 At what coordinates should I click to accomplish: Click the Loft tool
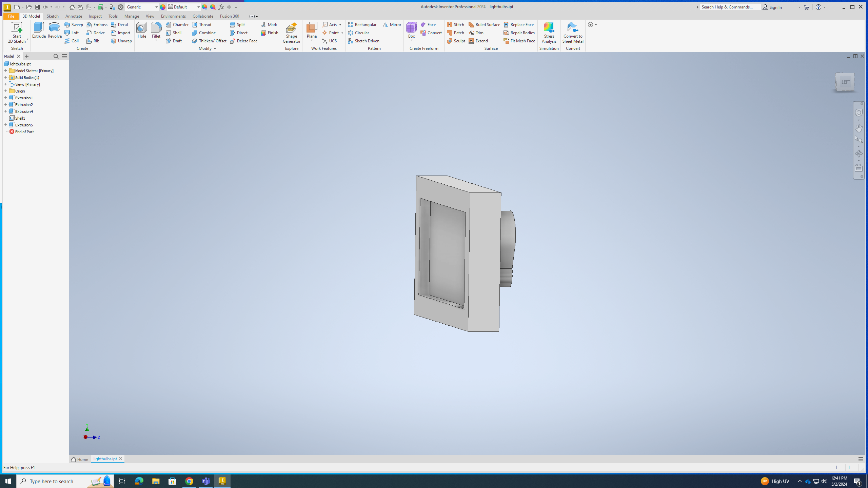[72, 33]
